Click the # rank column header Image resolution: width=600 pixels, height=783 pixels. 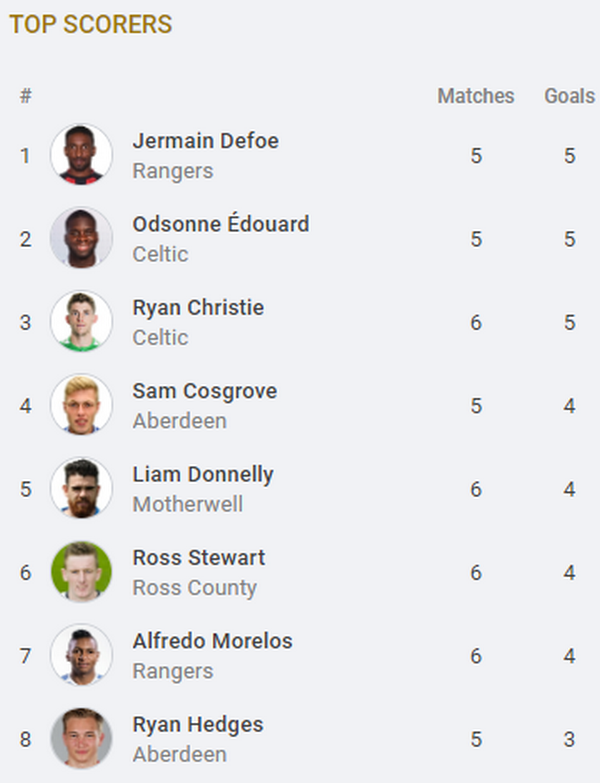click(x=25, y=96)
